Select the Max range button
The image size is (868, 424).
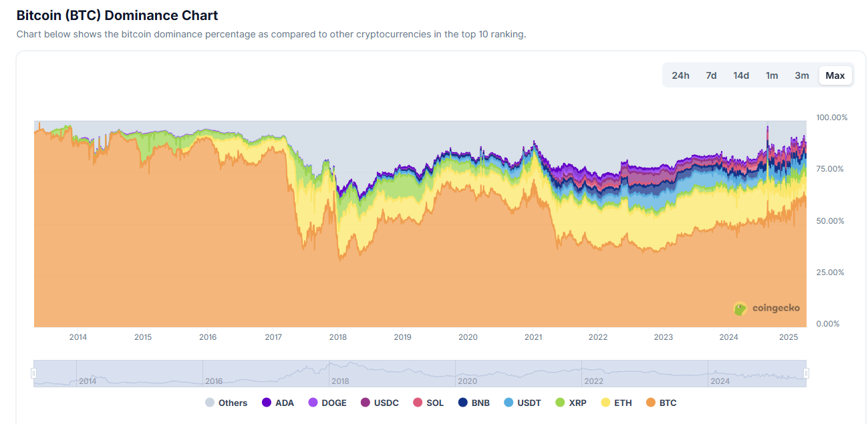click(x=835, y=75)
